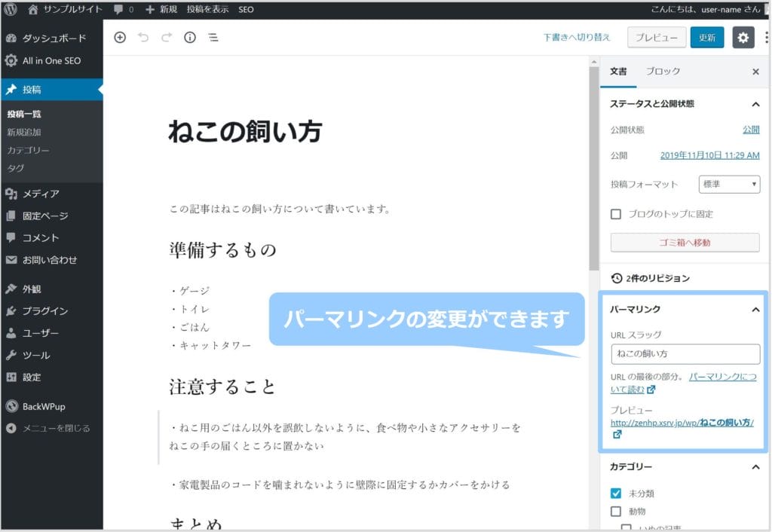Uncheck the 未分類 category checkbox

(616, 494)
